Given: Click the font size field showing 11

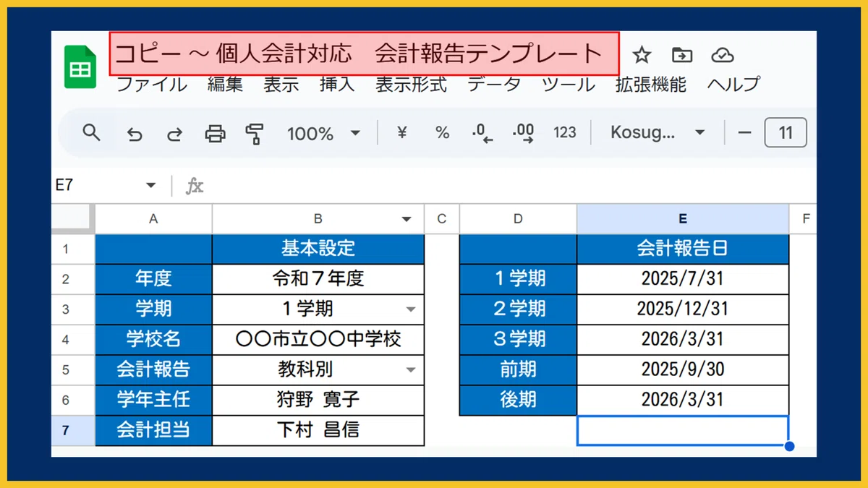Looking at the screenshot, I should (786, 133).
